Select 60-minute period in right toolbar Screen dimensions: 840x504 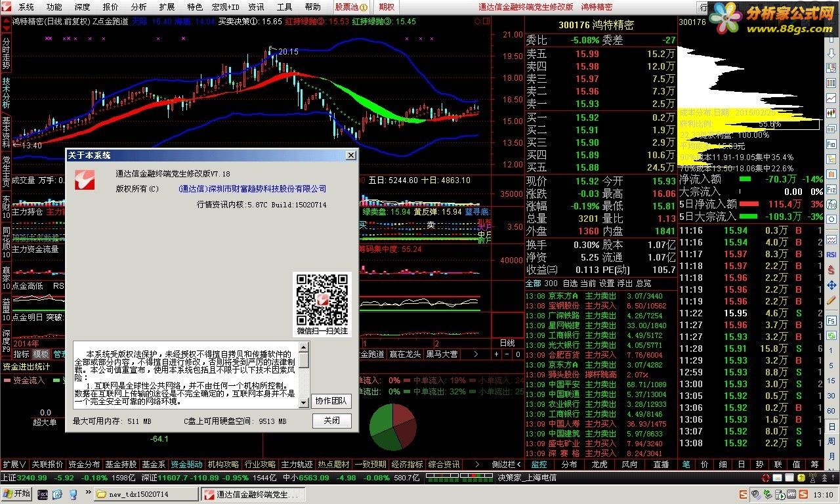click(831, 410)
